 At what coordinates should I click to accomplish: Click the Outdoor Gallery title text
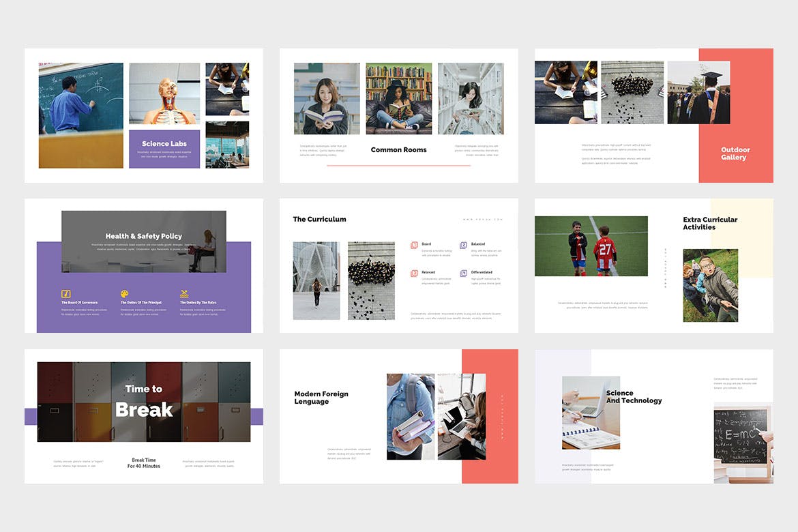pos(735,153)
